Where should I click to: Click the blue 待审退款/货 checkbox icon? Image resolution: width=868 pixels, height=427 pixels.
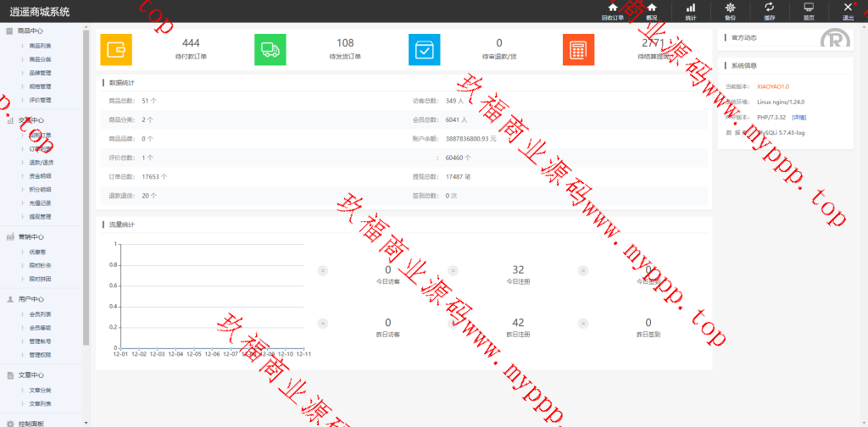pos(425,50)
